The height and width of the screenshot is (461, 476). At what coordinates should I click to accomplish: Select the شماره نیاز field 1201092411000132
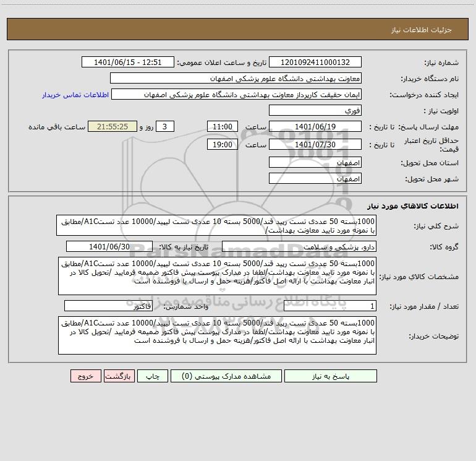click(315, 62)
